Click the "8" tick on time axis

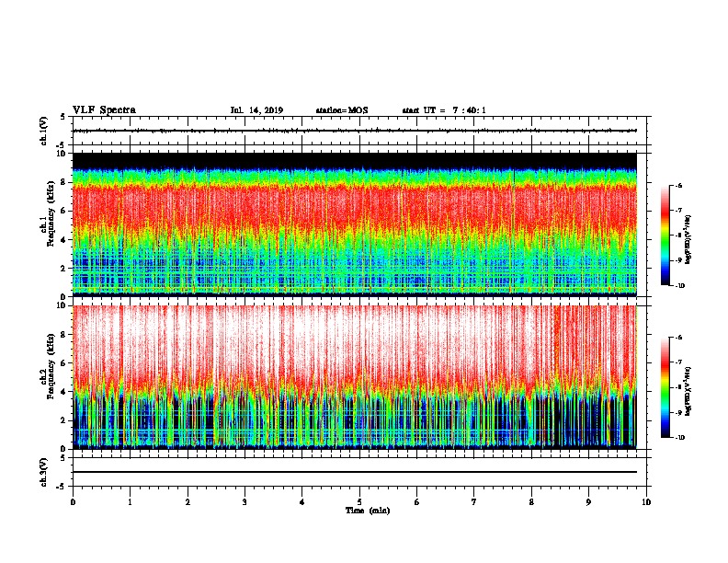click(531, 502)
